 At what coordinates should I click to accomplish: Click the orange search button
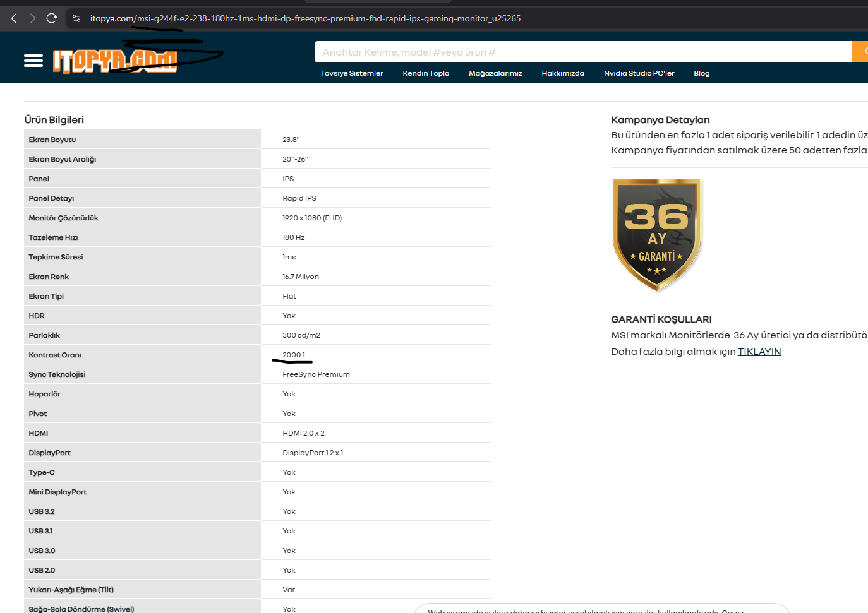point(860,52)
